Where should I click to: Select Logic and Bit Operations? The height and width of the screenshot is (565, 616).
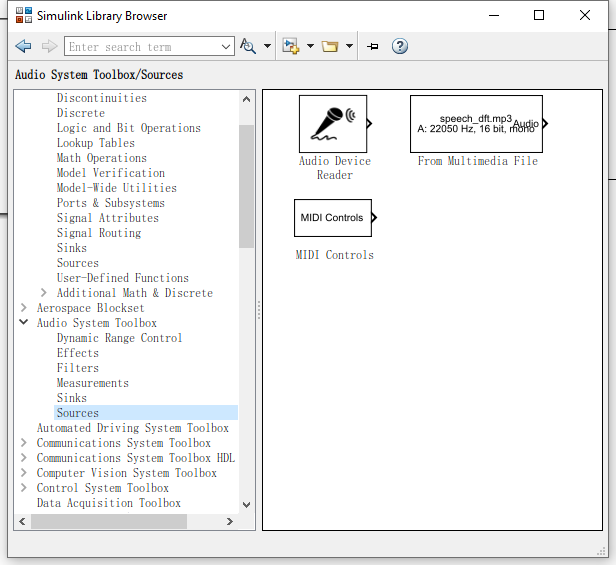point(129,128)
